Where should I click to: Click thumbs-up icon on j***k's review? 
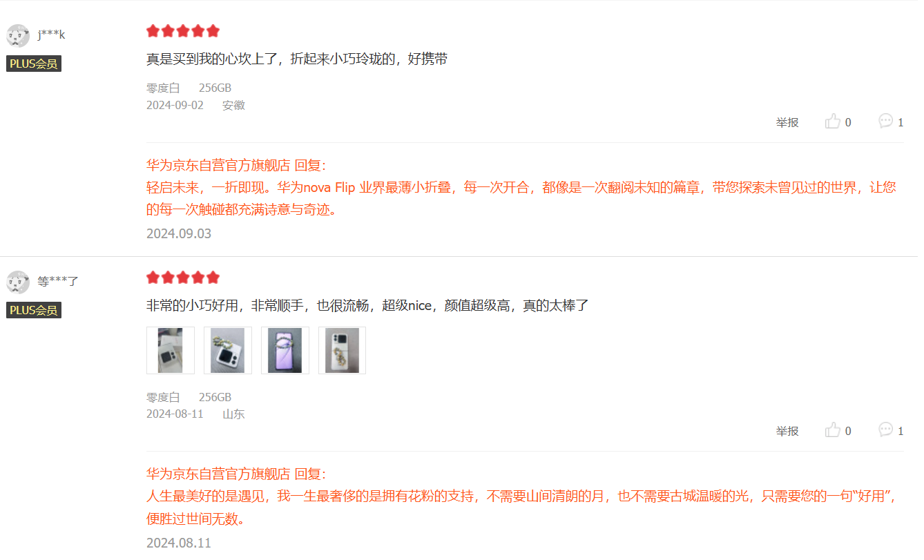833,122
